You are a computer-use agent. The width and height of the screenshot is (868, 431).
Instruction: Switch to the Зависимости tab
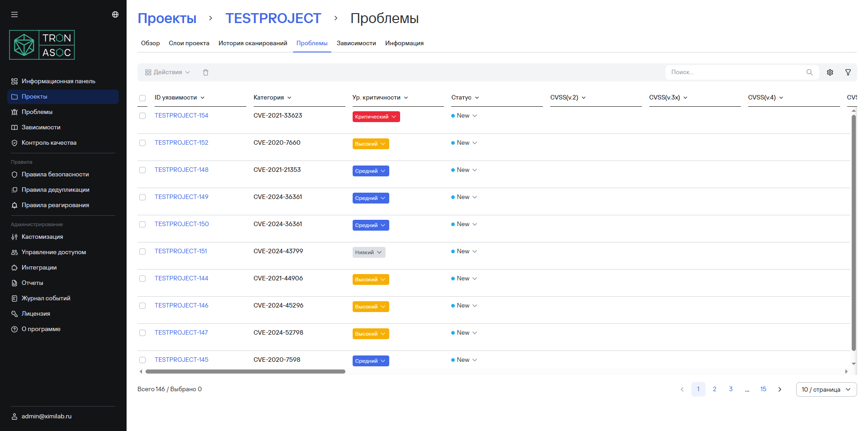tap(356, 43)
